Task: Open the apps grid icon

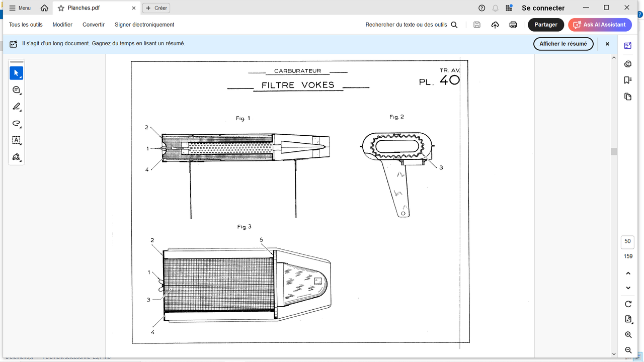Action: (509, 8)
